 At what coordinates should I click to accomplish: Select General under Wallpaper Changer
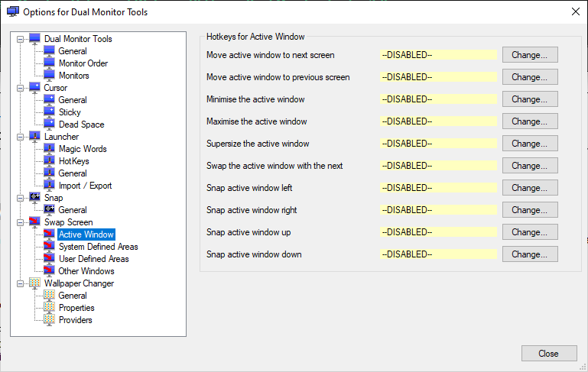tap(73, 296)
